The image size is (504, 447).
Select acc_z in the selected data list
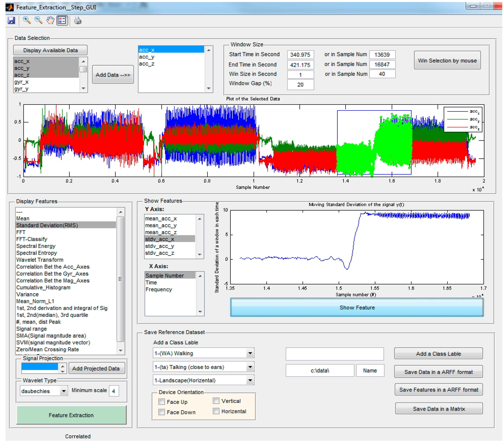[171, 64]
